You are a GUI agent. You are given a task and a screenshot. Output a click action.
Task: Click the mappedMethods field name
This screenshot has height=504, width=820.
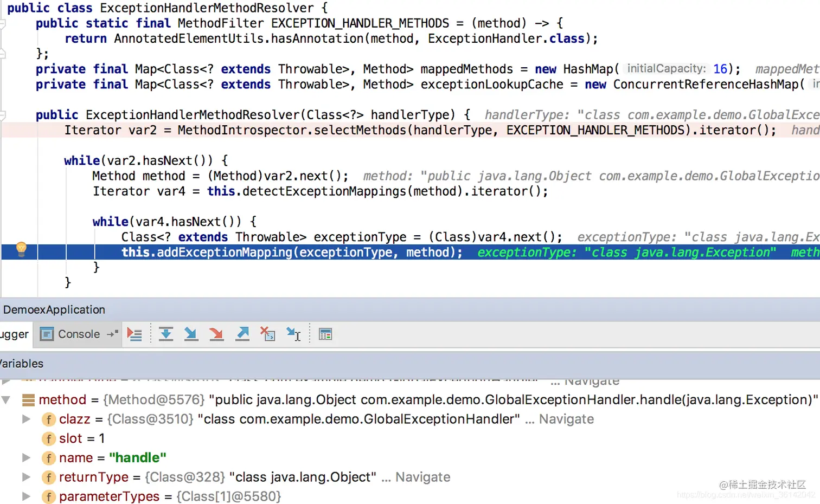(x=466, y=69)
